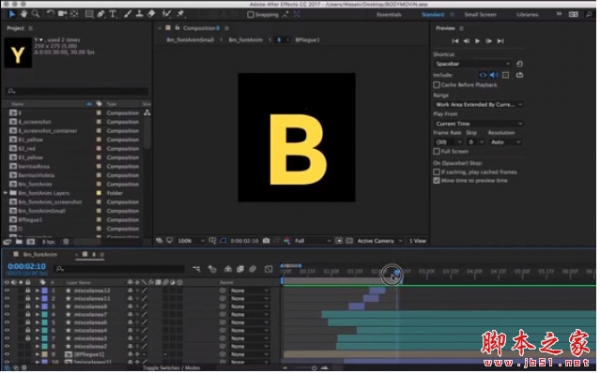The height and width of the screenshot is (373, 600).
Task: Open the Preview panel menu
Action: [x=461, y=28]
